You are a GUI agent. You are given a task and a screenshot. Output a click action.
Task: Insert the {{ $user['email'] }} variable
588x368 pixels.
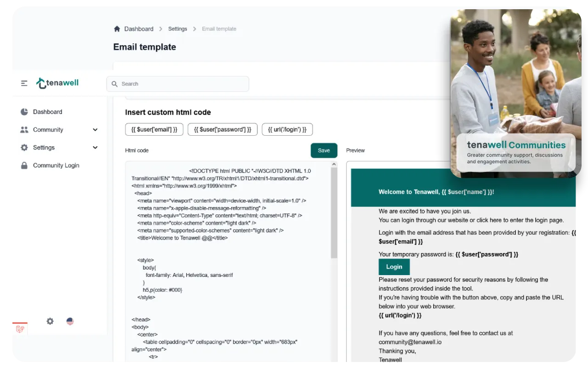tap(154, 129)
